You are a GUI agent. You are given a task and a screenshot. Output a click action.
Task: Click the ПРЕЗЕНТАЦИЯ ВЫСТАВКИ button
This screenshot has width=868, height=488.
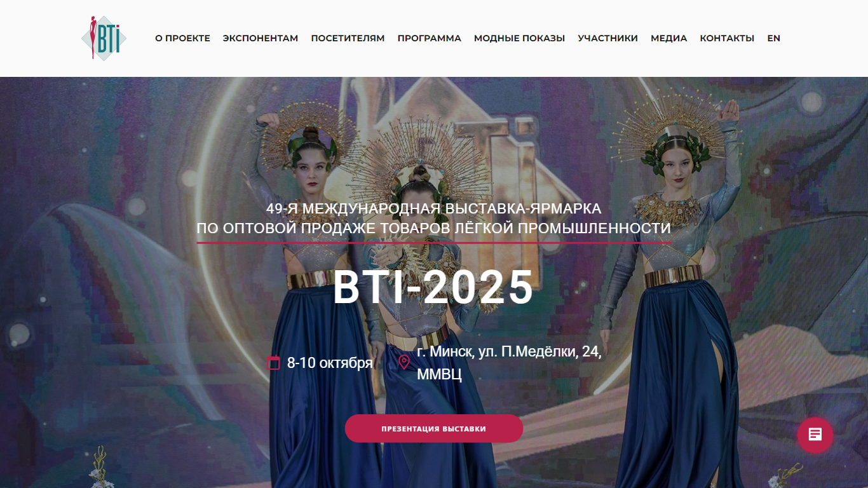[x=434, y=429]
